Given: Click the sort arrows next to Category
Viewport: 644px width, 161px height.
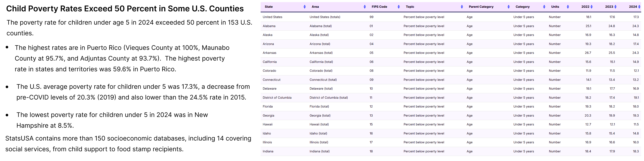Looking at the screenshot, I should click(x=544, y=7).
